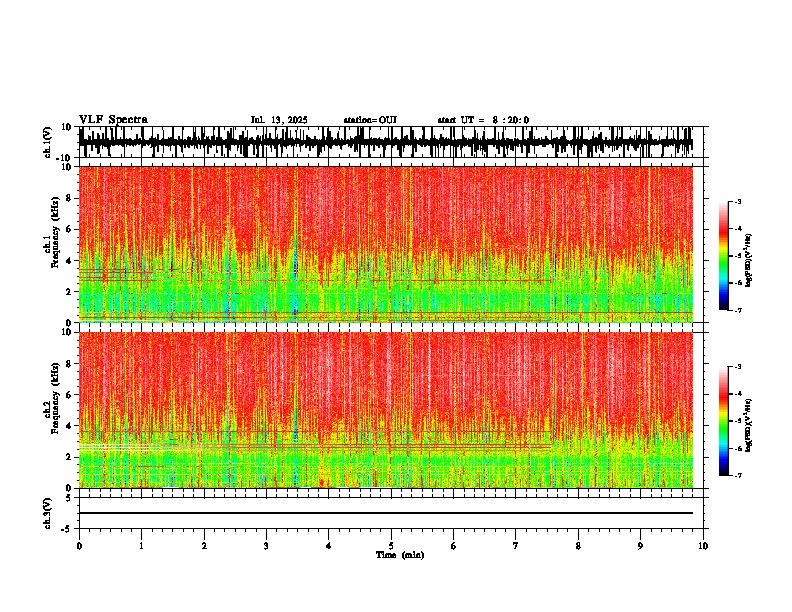The image size is (792, 612).
Task: Click the 2 kHz tick on ch.1 frequency axis
Action: (70, 291)
